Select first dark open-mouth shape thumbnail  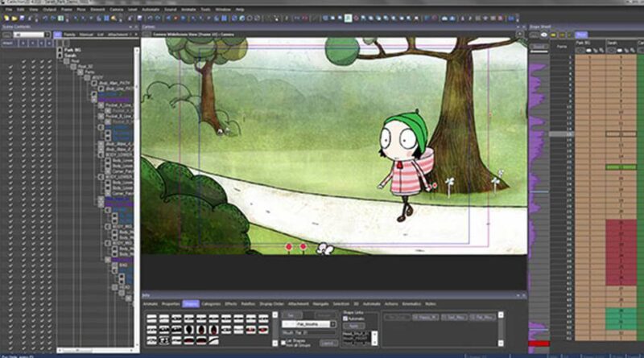[x=189, y=330]
